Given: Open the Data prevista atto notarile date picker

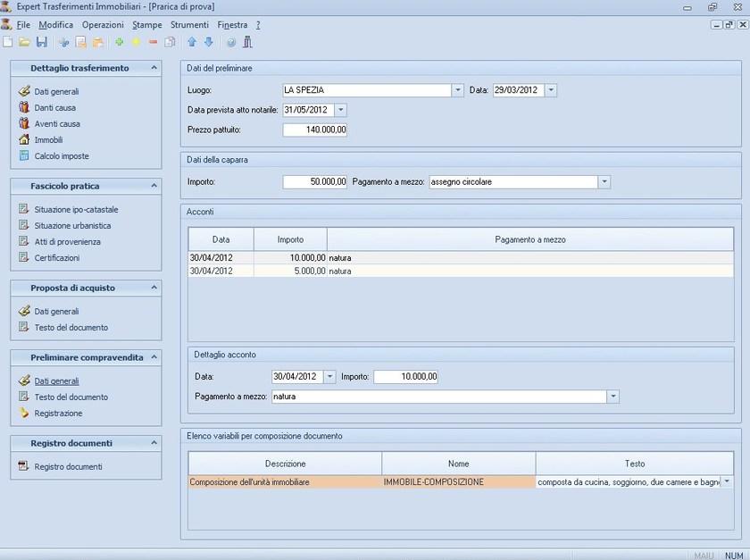Looking at the screenshot, I should point(340,110).
